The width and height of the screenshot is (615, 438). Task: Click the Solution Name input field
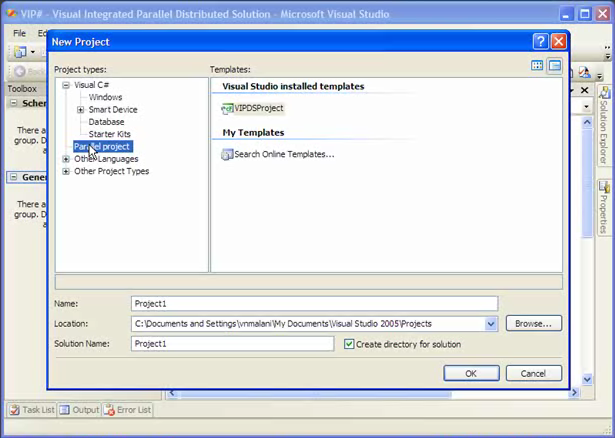pyautogui.click(x=233, y=344)
